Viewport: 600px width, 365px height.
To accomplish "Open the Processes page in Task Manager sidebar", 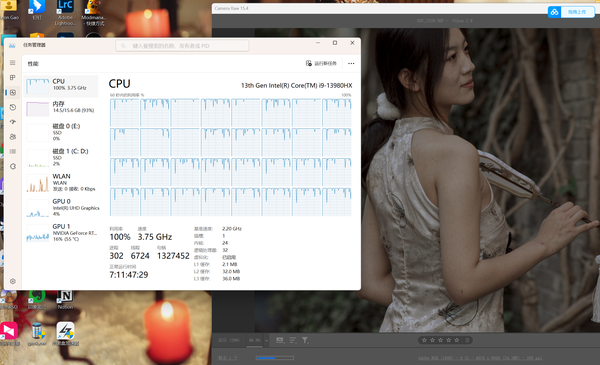I will click(13, 78).
